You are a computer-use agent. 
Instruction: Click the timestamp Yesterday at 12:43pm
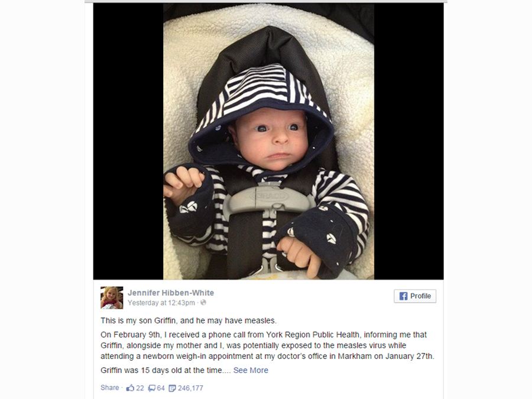[161, 303]
